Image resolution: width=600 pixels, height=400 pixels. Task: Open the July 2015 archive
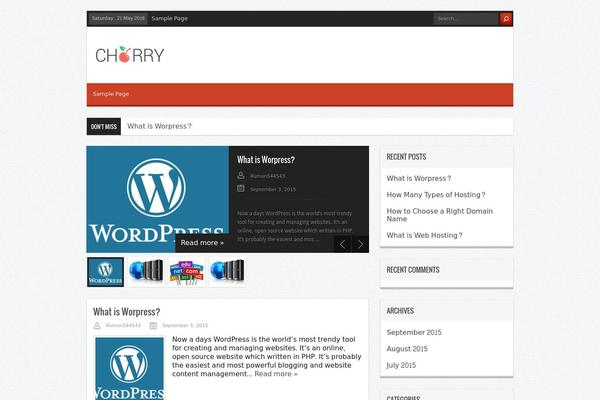tap(401, 365)
